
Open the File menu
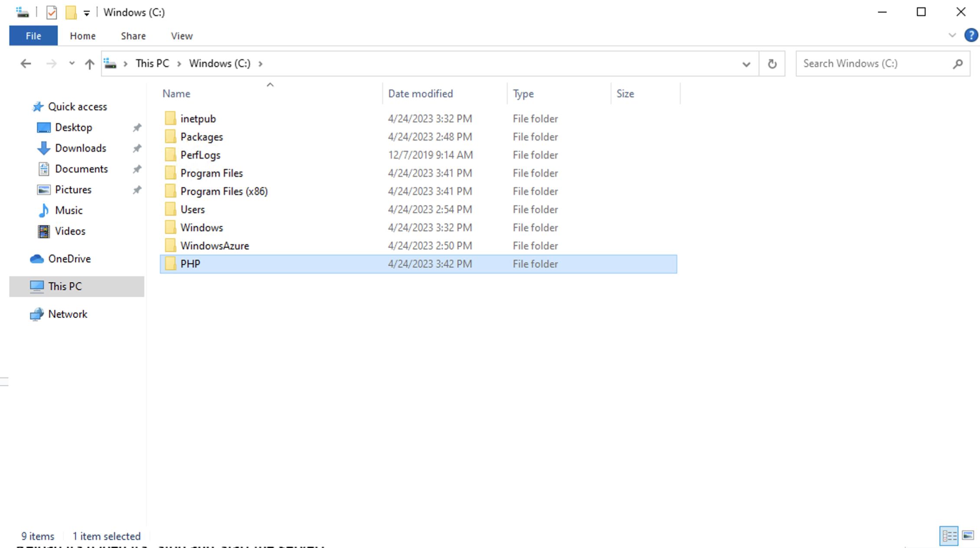point(33,35)
